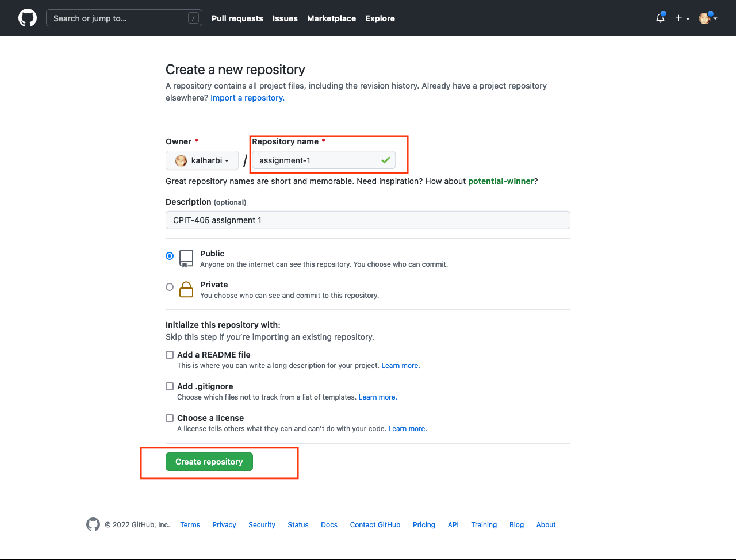Open Pull requests in the top nav
Viewport: 736px width, 560px height.
[237, 18]
